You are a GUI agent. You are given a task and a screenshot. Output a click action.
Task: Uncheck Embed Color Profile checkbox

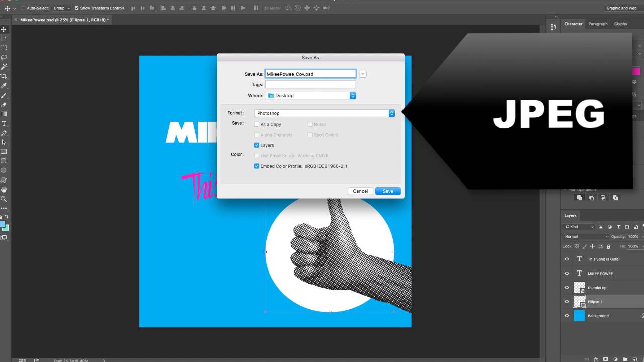[257, 166]
